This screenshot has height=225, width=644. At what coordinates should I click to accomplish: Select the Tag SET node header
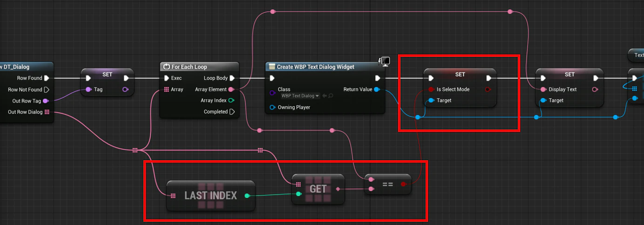click(x=107, y=75)
